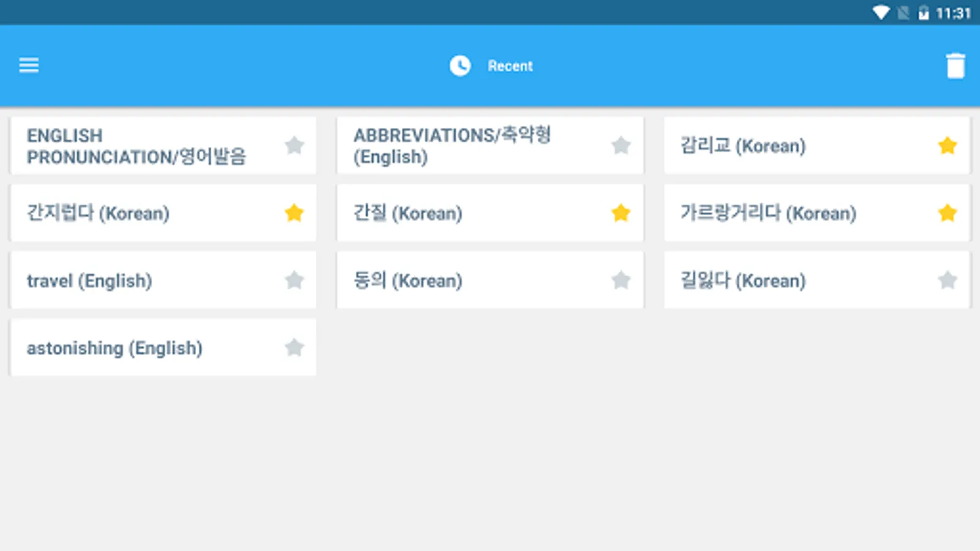Tap the trash icon to clear recents
The image size is (980, 551).
(955, 66)
